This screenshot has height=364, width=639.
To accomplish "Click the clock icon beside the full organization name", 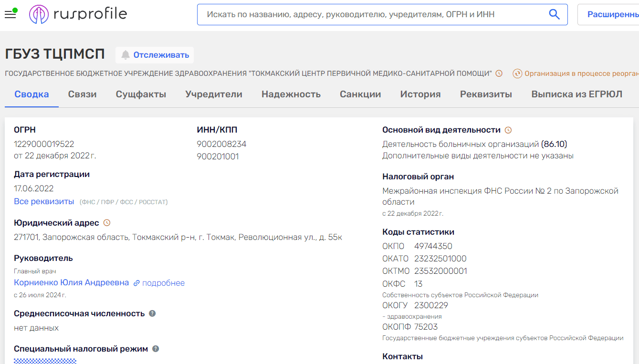I will click(499, 73).
